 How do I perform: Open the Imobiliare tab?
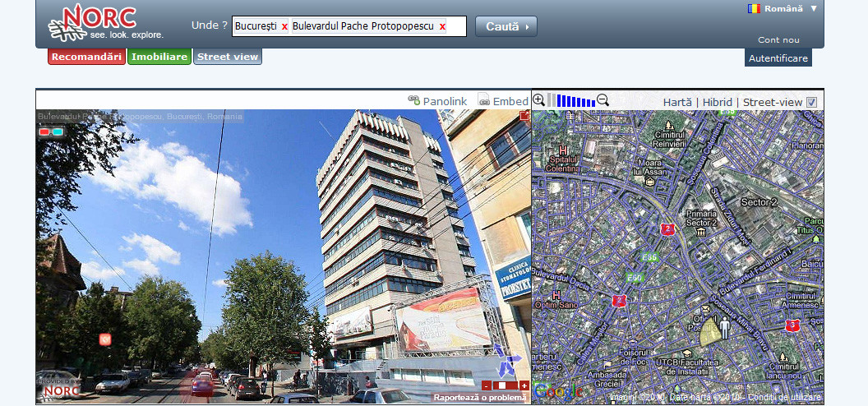tap(159, 57)
